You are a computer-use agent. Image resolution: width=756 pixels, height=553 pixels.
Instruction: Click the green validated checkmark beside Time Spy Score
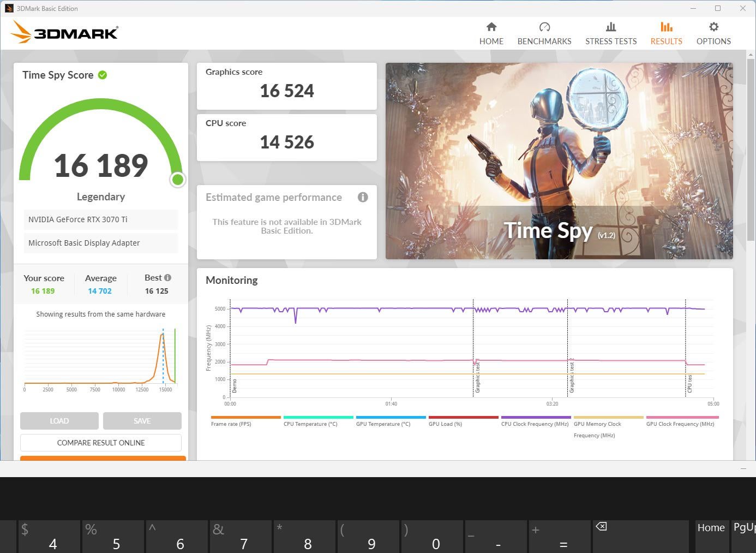[x=103, y=75]
